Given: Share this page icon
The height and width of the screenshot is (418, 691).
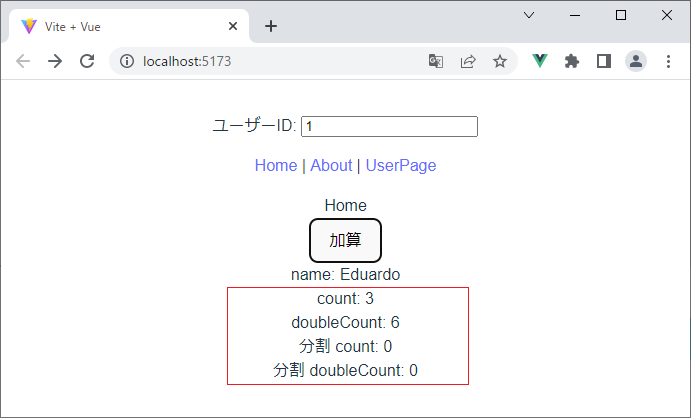Looking at the screenshot, I should [x=468, y=61].
